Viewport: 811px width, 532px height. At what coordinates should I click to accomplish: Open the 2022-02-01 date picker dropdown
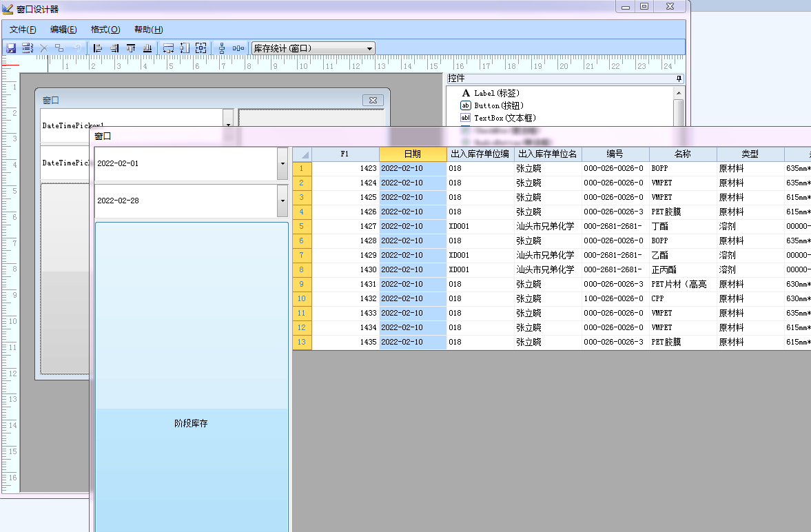(283, 163)
